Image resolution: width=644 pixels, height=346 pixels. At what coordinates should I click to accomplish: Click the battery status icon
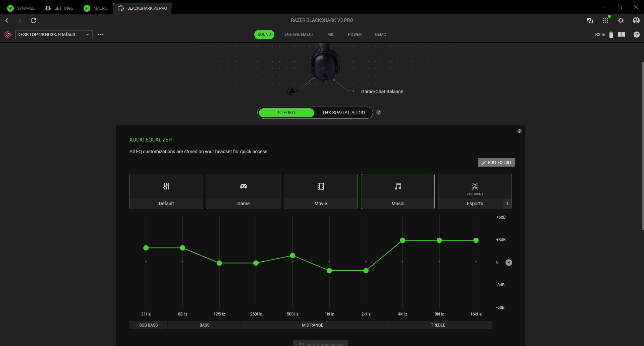[x=611, y=35]
